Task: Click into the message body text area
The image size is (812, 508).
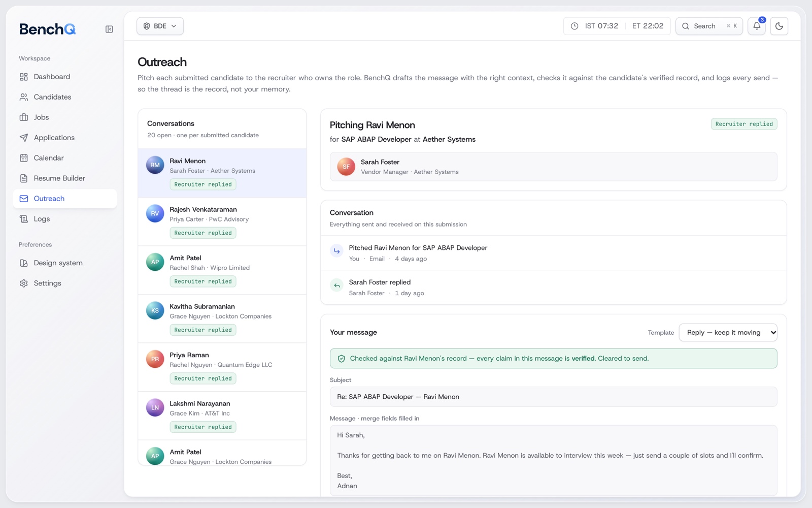Action: (553, 461)
